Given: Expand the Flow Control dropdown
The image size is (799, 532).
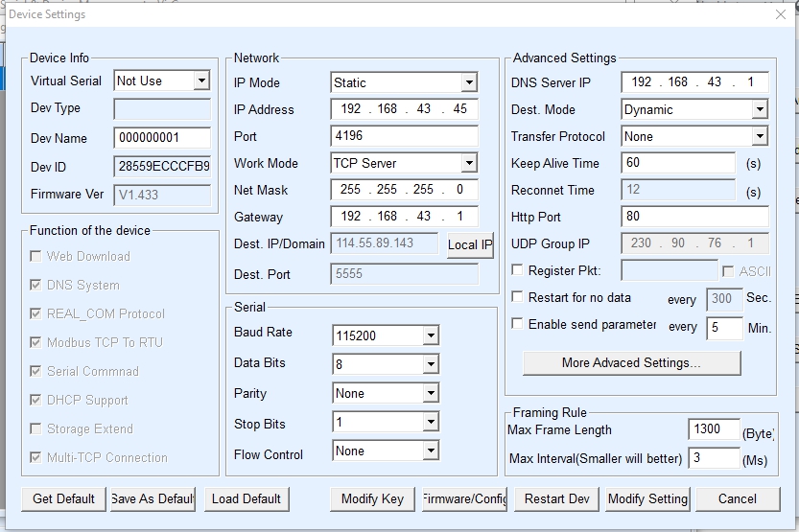Looking at the screenshot, I should [431, 451].
